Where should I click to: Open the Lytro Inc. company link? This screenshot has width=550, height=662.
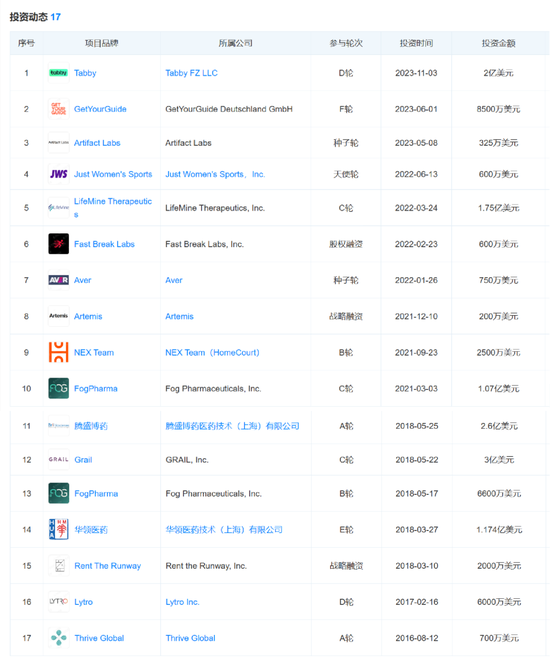(182, 602)
